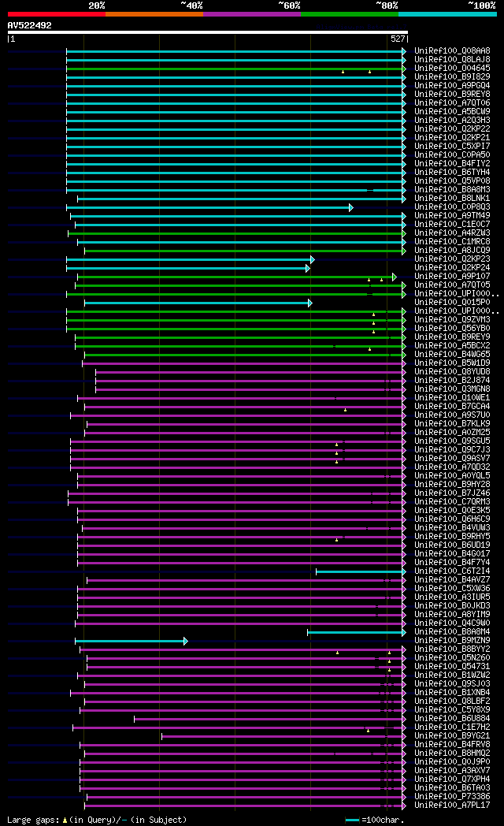Click the 100char scale bar in legend
Image resolution: width=504 pixels, height=826 pixels.
click(x=352, y=820)
